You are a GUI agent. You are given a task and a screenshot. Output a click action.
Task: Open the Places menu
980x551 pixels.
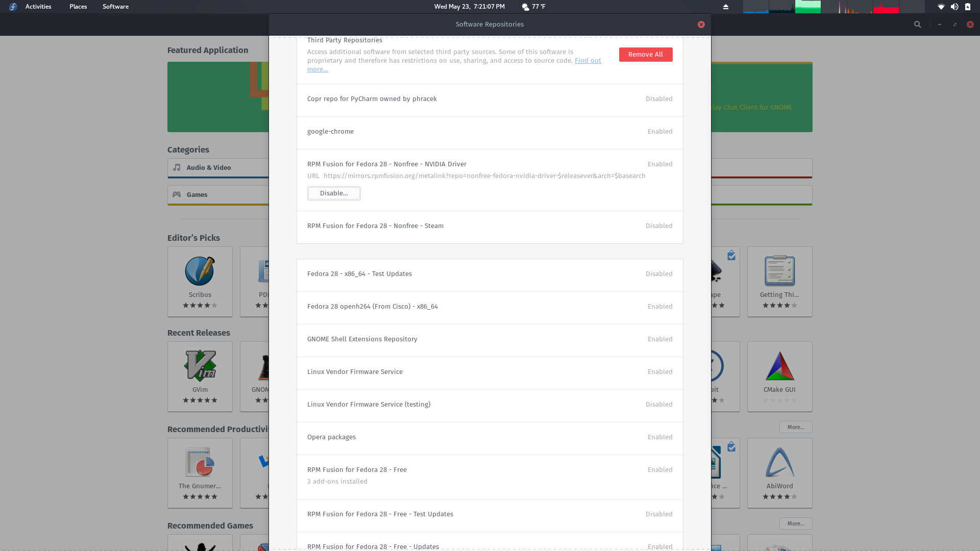pos(78,7)
